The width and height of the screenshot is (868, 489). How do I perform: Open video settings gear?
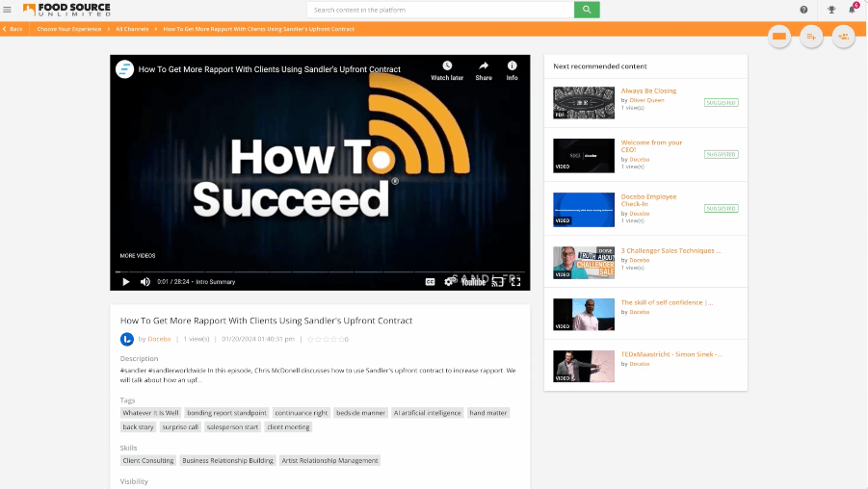click(445, 282)
